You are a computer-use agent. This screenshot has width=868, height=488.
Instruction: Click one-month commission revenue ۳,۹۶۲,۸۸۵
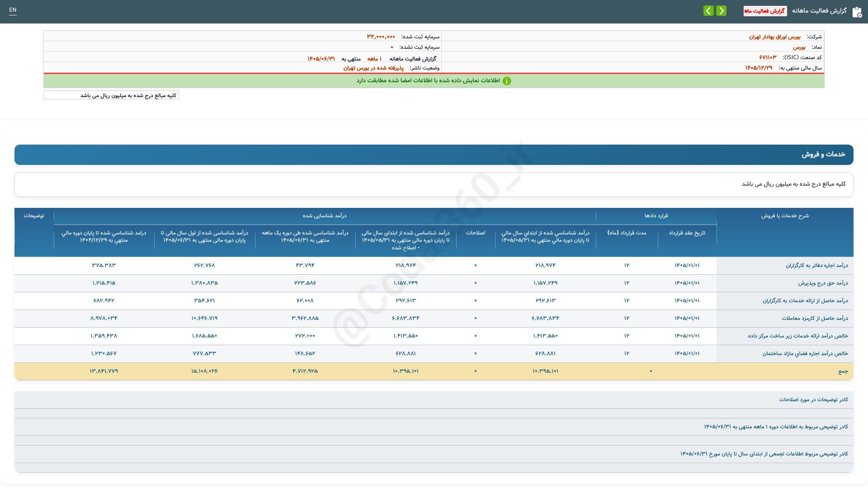click(x=305, y=318)
